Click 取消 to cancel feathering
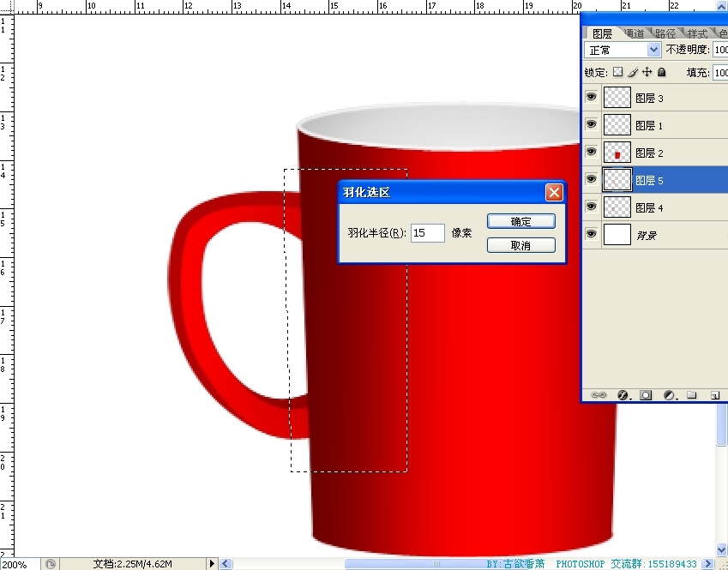The image size is (728, 570). coord(520,245)
